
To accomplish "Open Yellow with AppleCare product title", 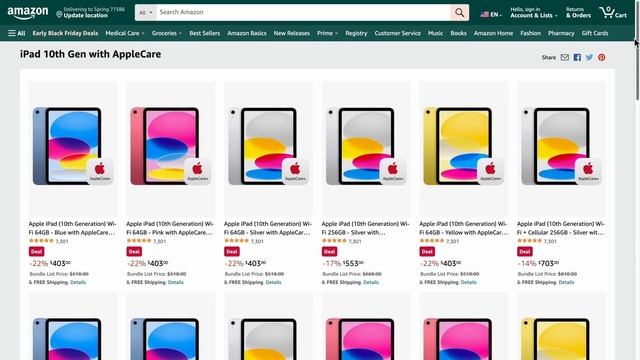I will pyautogui.click(x=463, y=228).
